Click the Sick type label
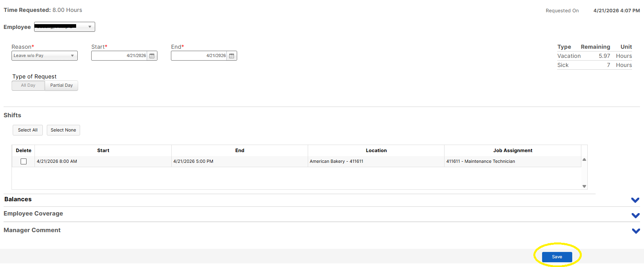Image resolution: width=644 pixels, height=267 pixels. click(563, 65)
